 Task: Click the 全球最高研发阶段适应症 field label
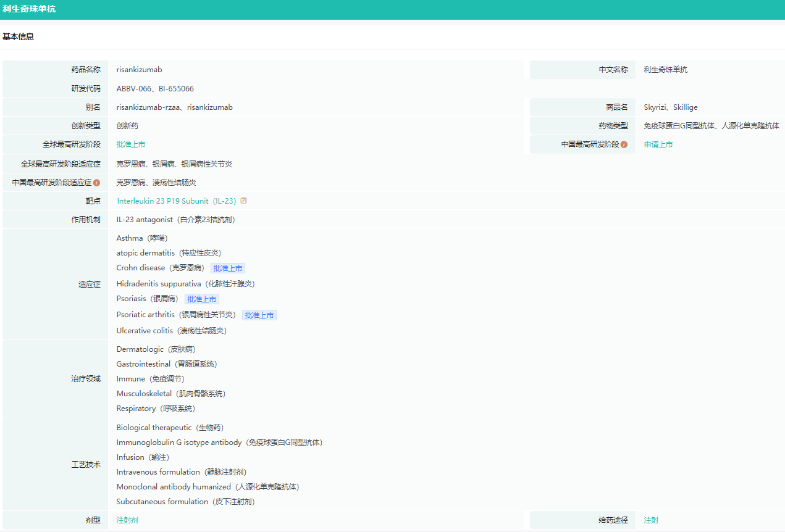pos(61,164)
